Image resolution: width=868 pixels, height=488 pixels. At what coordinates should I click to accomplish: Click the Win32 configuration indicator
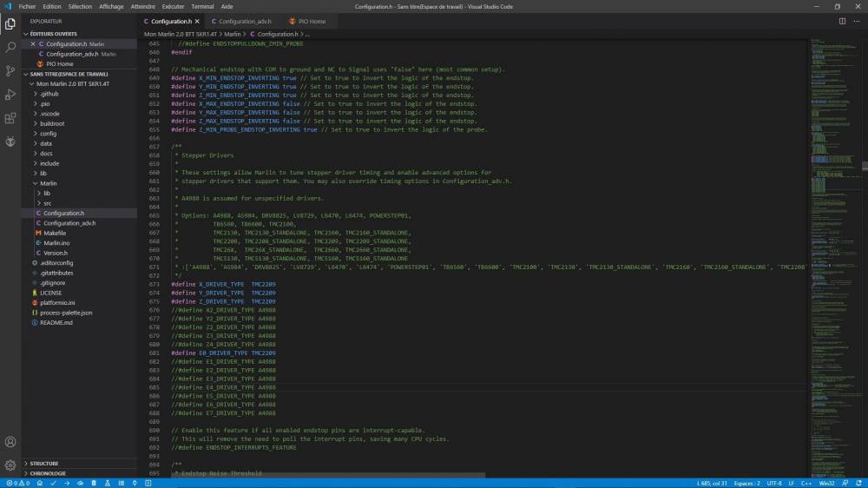tap(826, 484)
